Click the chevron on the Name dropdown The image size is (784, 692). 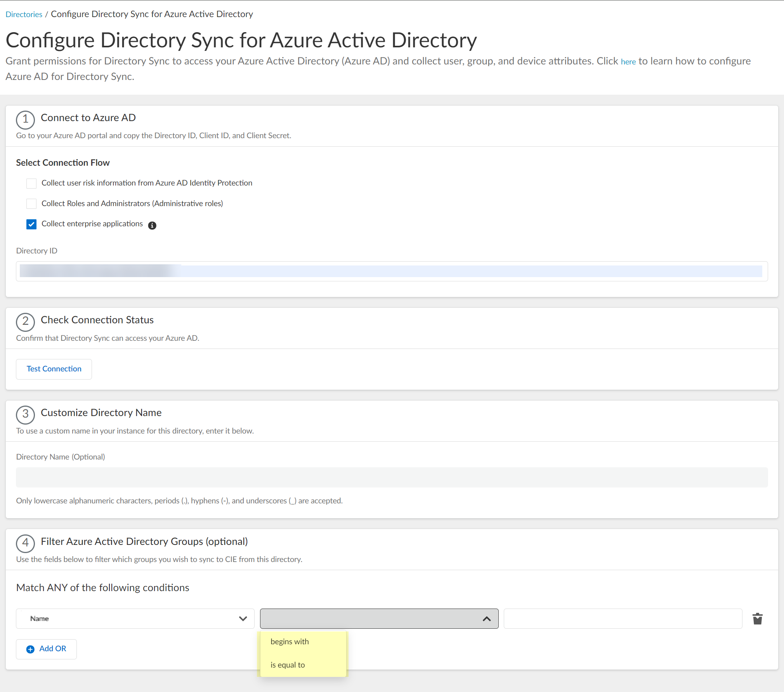[243, 619]
